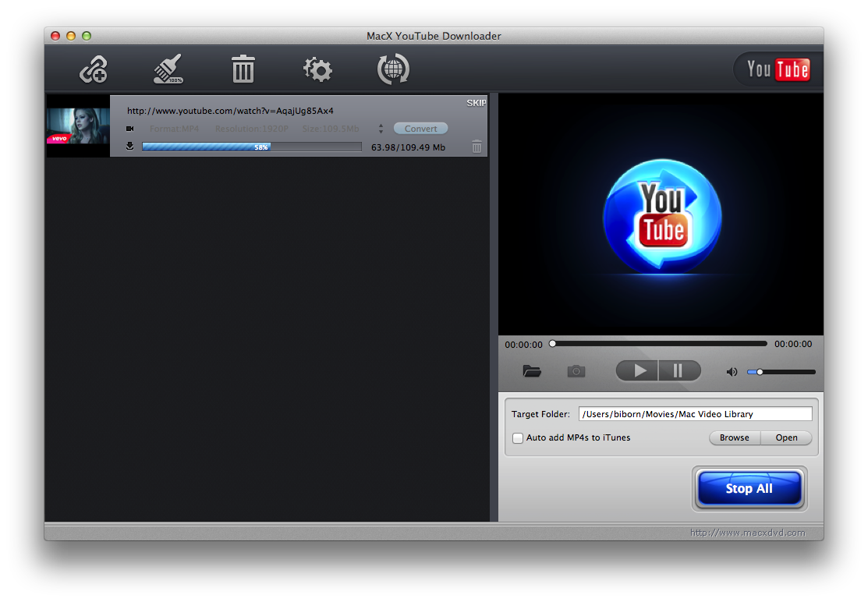The image size is (868, 602).
Task: Click the Add Link toolbar icon
Action: pyautogui.click(x=94, y=69)
